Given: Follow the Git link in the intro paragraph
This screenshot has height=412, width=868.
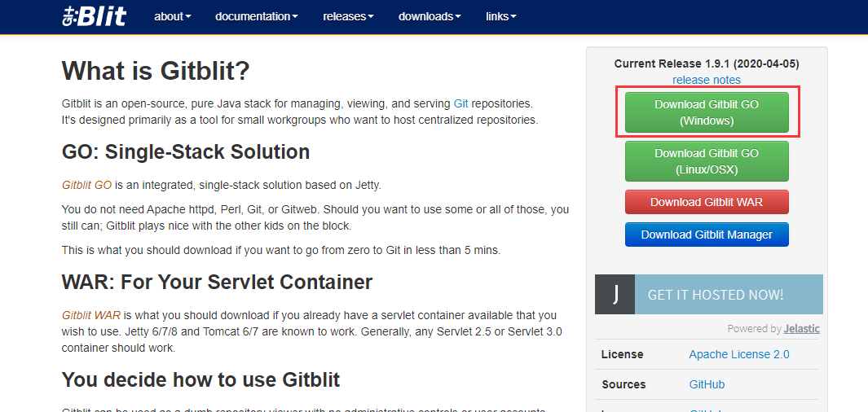Looking at the screenshot, I should point(461,103).
